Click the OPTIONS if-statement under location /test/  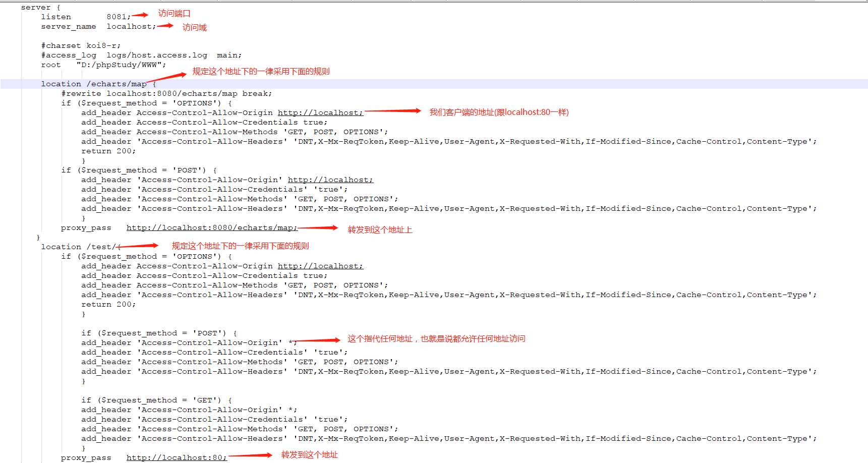(x=146, y=257)
